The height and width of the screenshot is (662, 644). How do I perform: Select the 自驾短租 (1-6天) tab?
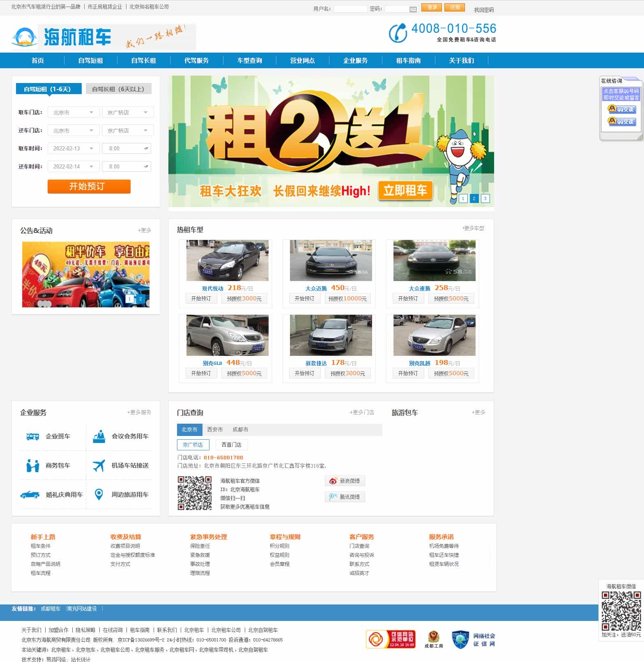[x=49, y=89]
